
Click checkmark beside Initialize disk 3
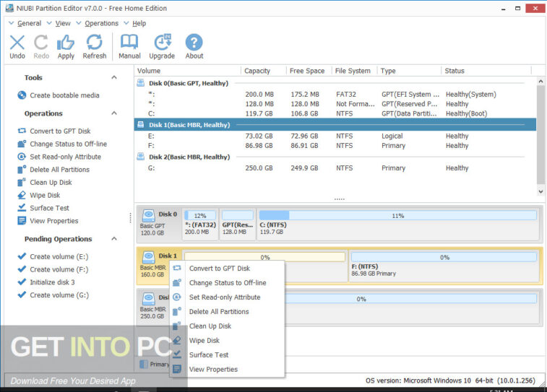pyautogui.click(x=22, y=282)
